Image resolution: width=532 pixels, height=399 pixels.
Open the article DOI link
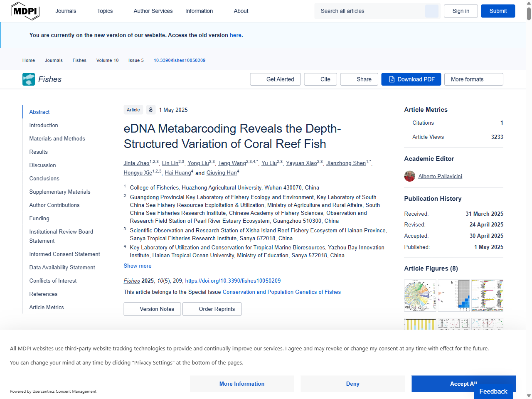click(x=233, y=281)
